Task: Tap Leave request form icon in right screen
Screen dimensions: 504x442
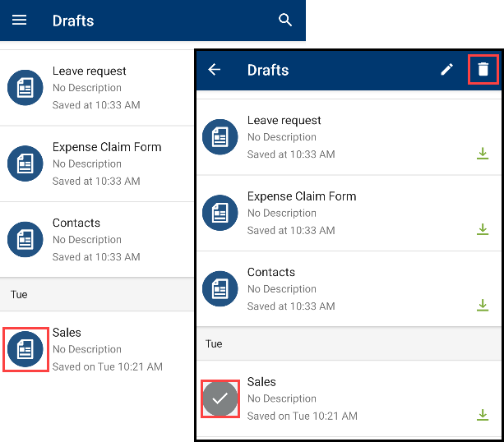Action: (220, 137)
